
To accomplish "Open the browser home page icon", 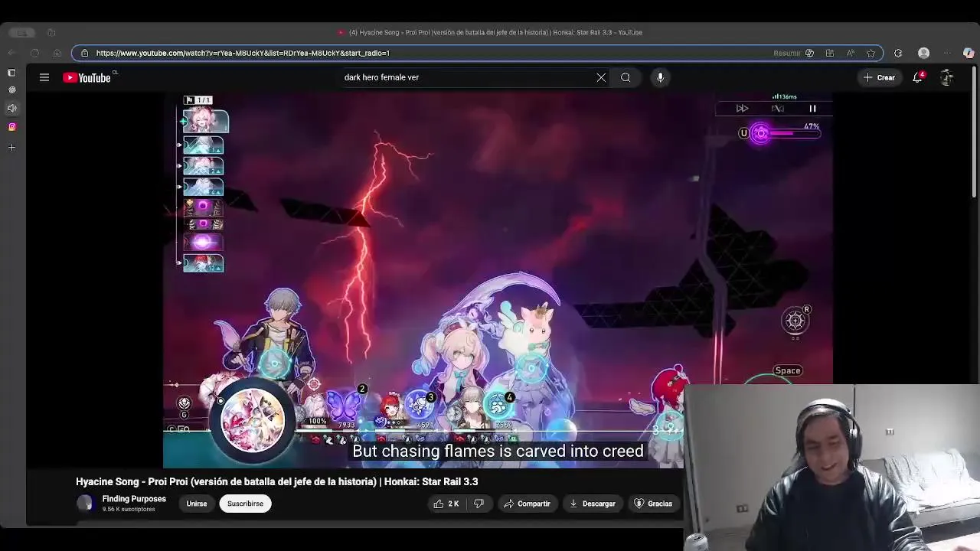I will click(57, 53).
